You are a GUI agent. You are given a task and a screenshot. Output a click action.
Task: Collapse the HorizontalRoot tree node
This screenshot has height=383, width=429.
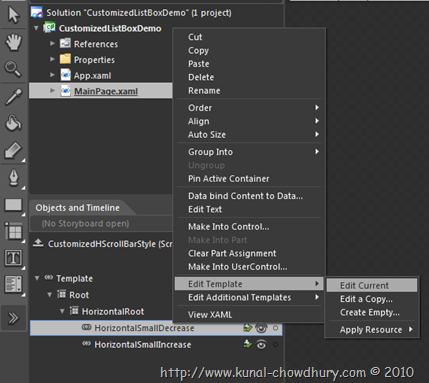pyautogui.click(x=62, y=311)
